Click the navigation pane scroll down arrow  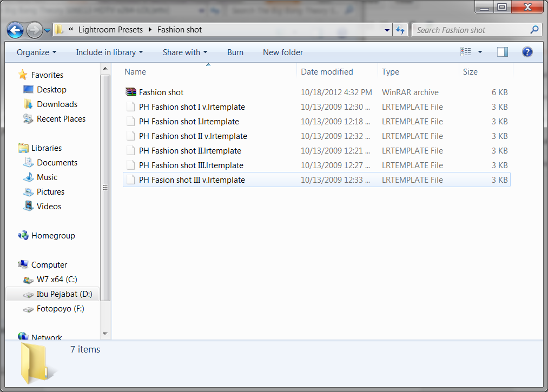105,334
